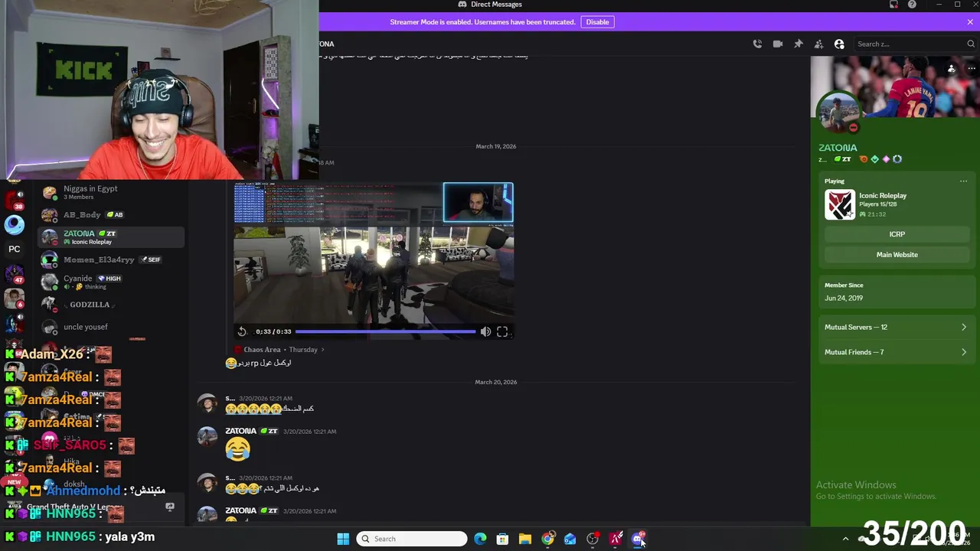
Task: Click the 'Member Since' label
Action: pyautogui.click(x=844, y=285)
